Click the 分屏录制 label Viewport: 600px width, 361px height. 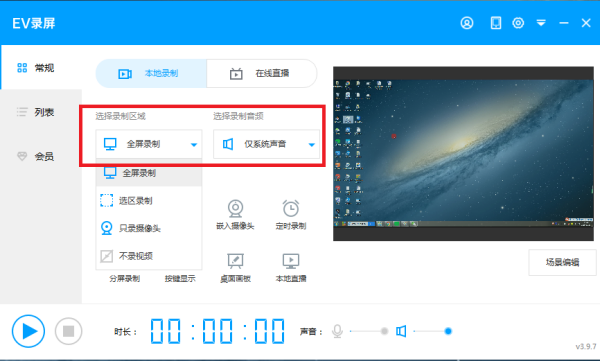click(125, 279)
